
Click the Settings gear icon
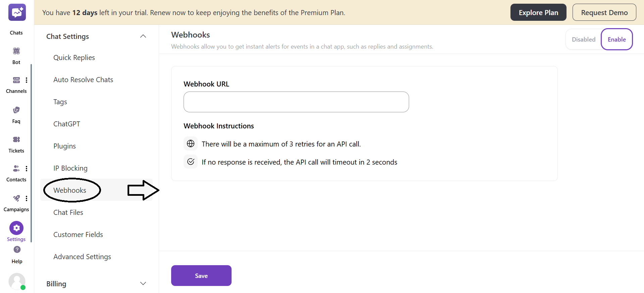[16, 228]
